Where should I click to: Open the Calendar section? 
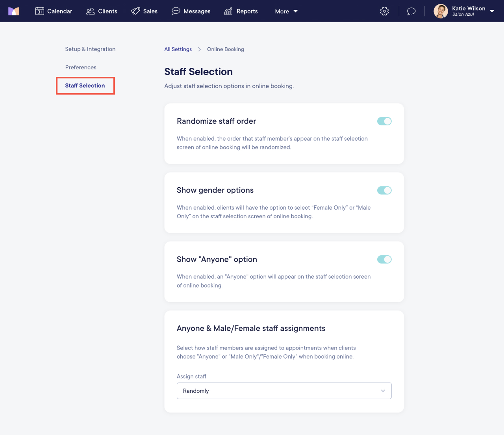click(x=54, y=11)
